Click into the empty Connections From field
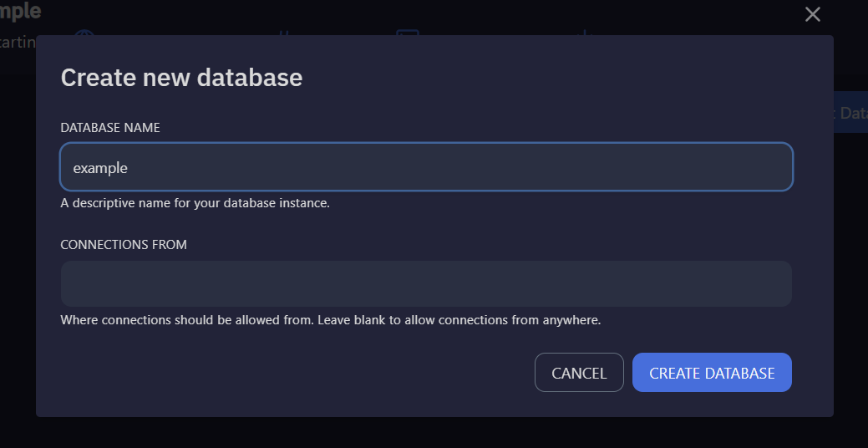The width and height of the screenshot is (868, 448). pos(426,283)
